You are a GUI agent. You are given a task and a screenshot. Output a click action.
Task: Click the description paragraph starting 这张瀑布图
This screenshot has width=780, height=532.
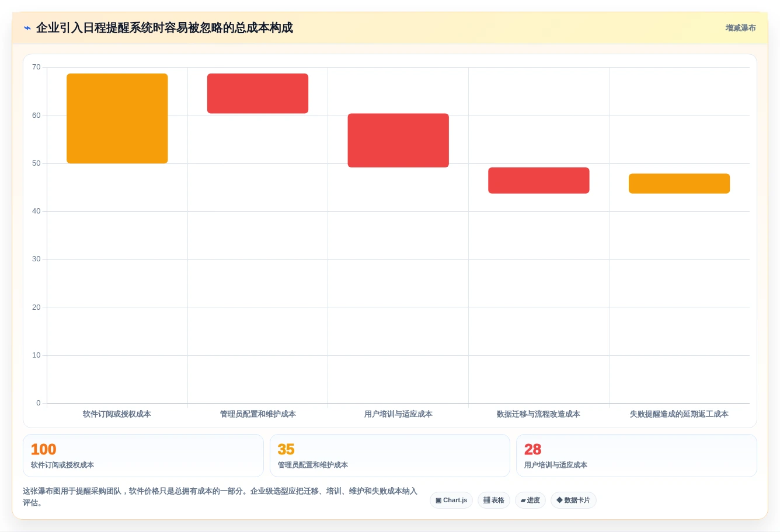click(220, 497)
